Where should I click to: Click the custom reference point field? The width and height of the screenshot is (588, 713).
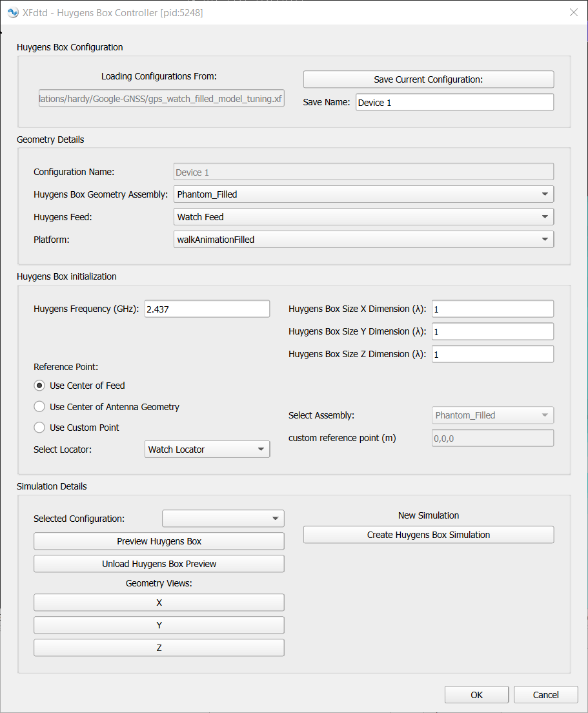(x=492, y=438)
